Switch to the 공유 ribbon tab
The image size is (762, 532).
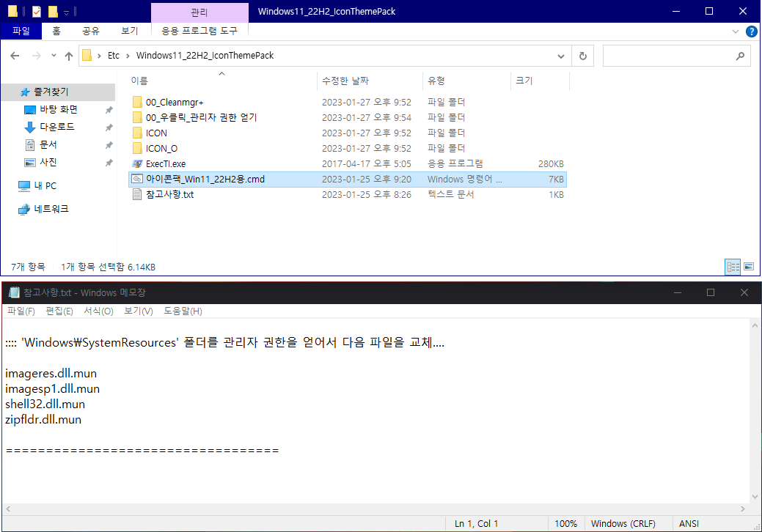pos(91,31)
